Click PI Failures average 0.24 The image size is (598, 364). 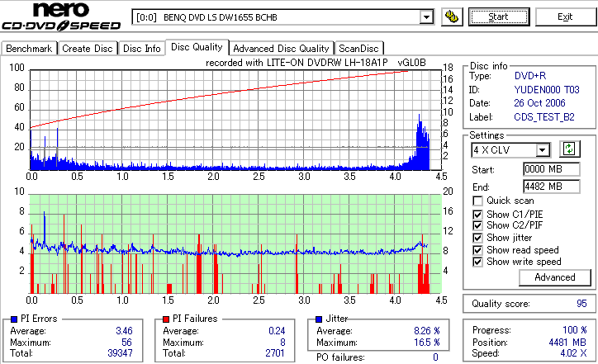277,331
